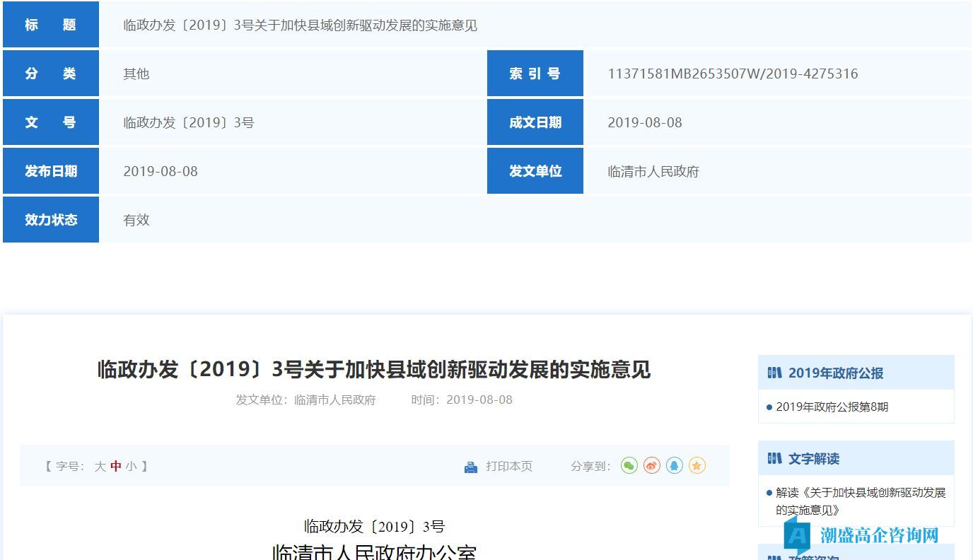The height and width of the screenshot is (560, 973).
Task: Click the title value in the top table row
Action: pyautogui.click(x=301, y=25)
